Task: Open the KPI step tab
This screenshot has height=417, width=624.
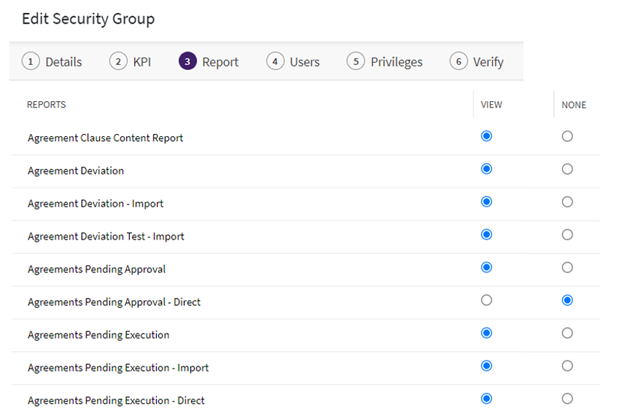Action: [132, 62]
